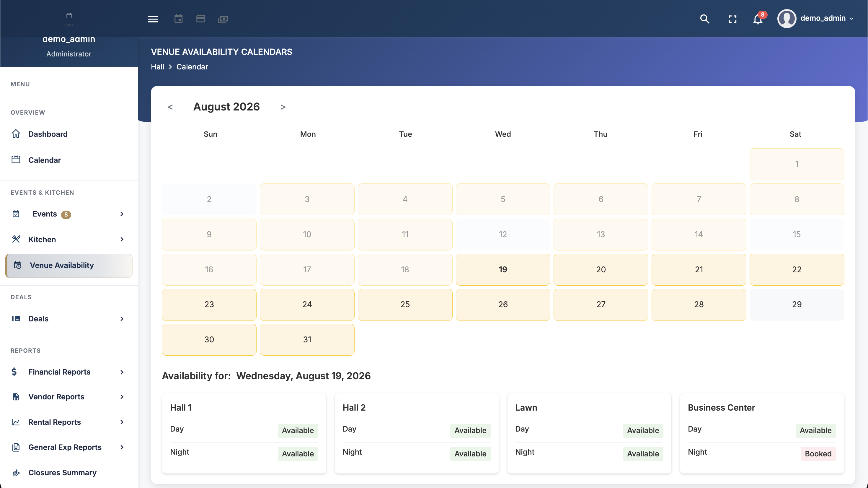Expand the Kitchen submenu chevron

pos(122,239)
